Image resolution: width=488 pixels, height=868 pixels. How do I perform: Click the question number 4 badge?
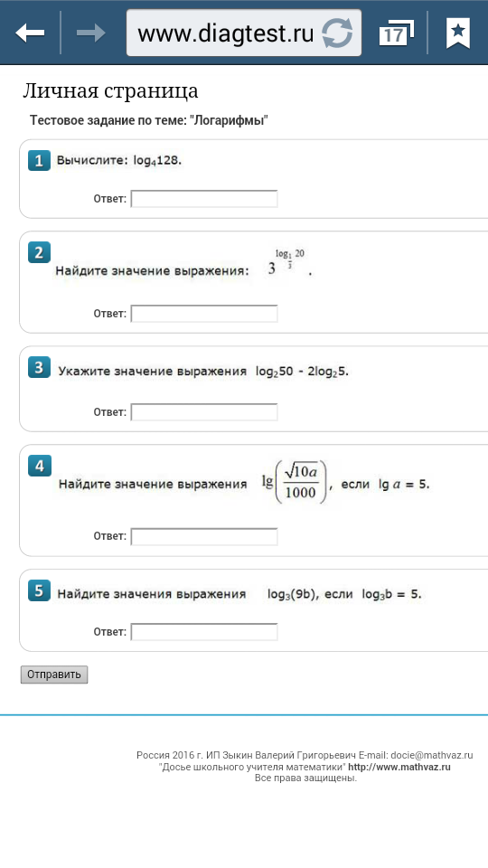[x=39, y=467]
